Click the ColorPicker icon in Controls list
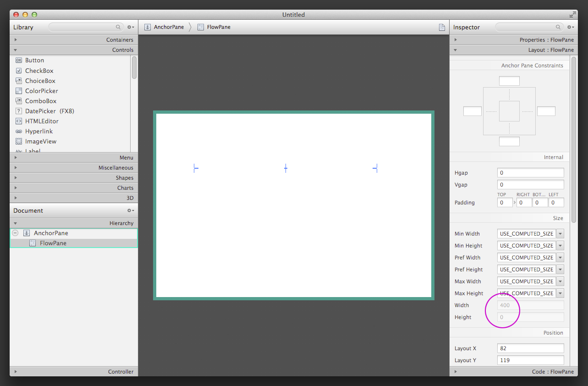Image resolution: width=588 pixels, height=386 pixels. 19,91
